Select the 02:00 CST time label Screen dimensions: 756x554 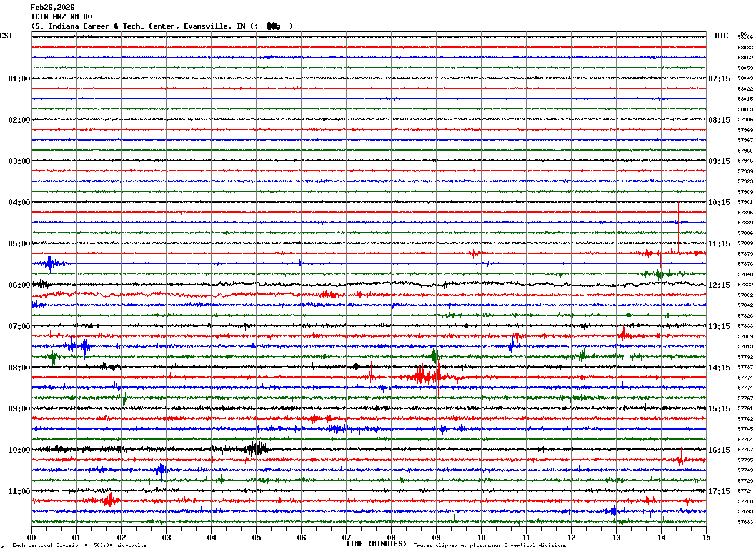pos(19,120)
